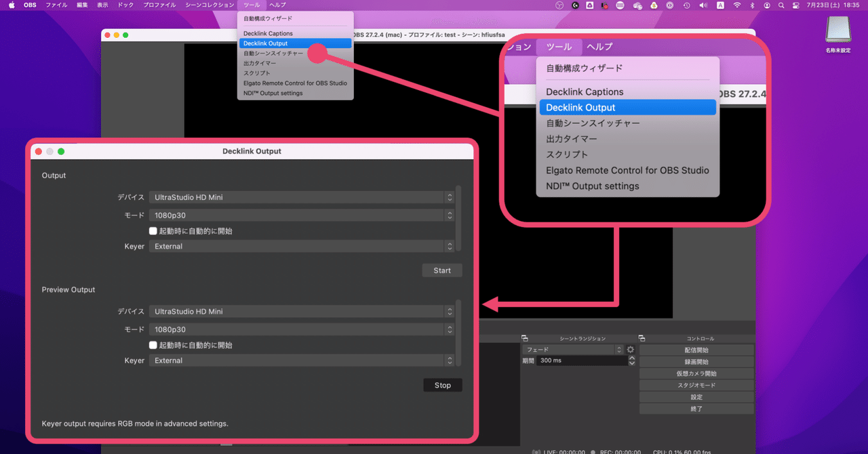The height and width of the screenshot is (454, 868).
Task: Adjust the 期間 duration stepper arrows
Action: (x=632, y=361)
